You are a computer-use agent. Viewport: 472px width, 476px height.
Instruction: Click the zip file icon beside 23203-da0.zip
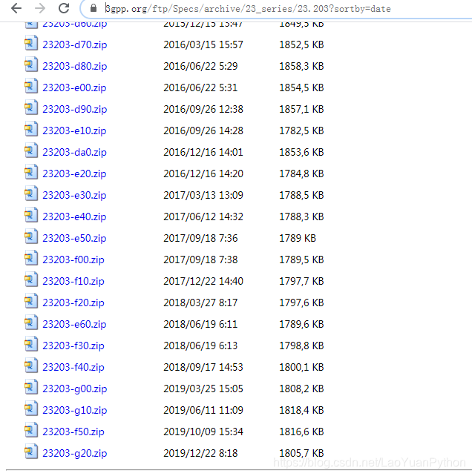click(31, 151)
